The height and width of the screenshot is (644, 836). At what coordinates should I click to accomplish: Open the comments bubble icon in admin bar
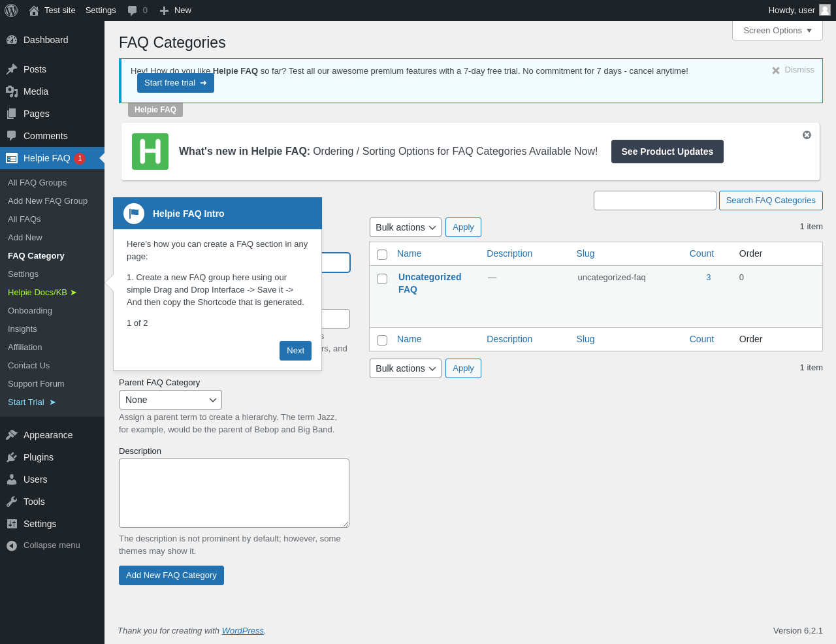(133, 10)
